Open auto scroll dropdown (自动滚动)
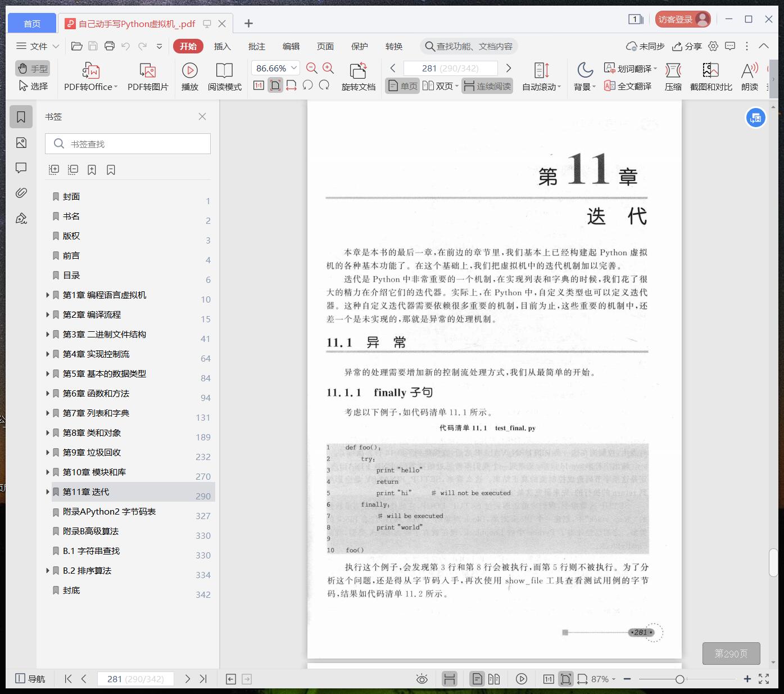Viewport: 784px width, 694px height. [541, 76]
